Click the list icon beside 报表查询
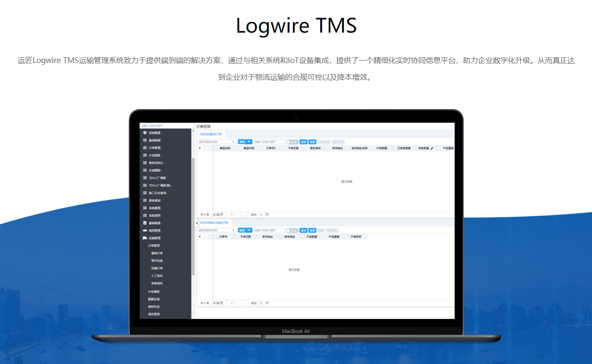This screenshot has width=592, height=364. 145,200
